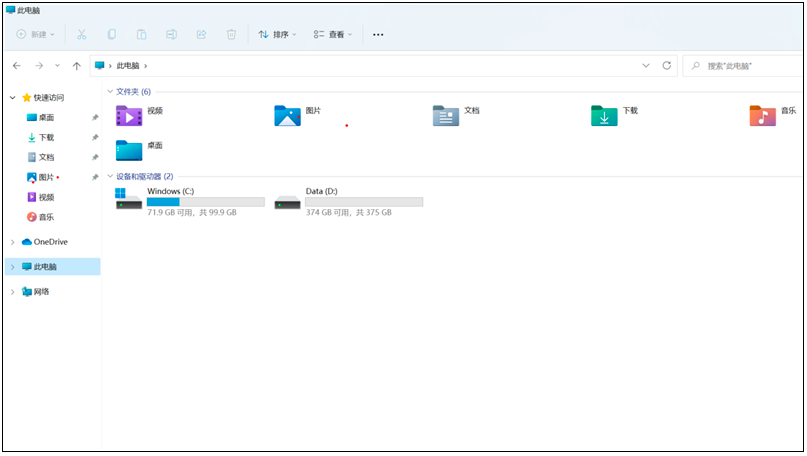
Task: Open the Windows (C:) drive
Action: point(129,199)
